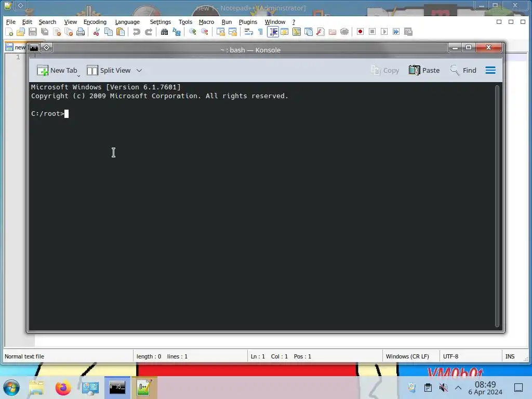
Task: Expand the Split View dropdown arrow
Action: coord(139,71)
